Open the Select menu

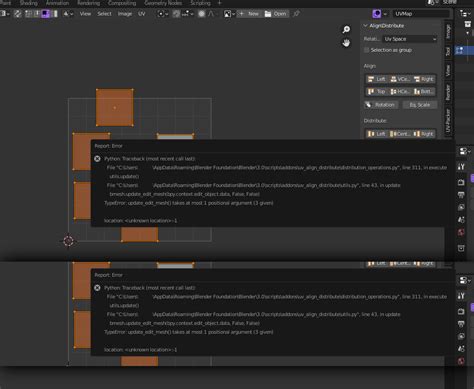click(x=104, y=14)
